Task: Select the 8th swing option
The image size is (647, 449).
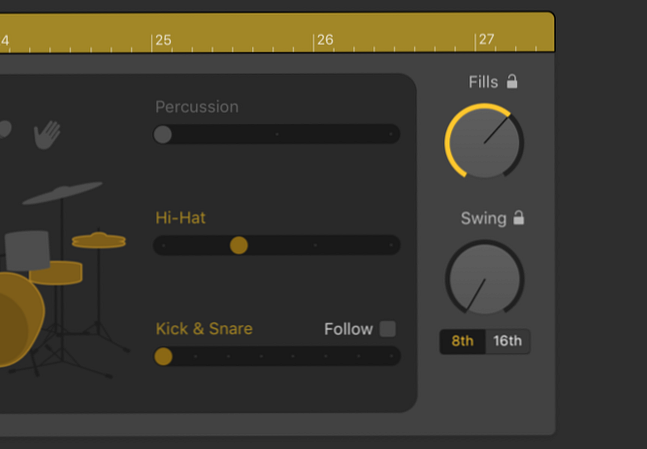Action: pos(462,341)
